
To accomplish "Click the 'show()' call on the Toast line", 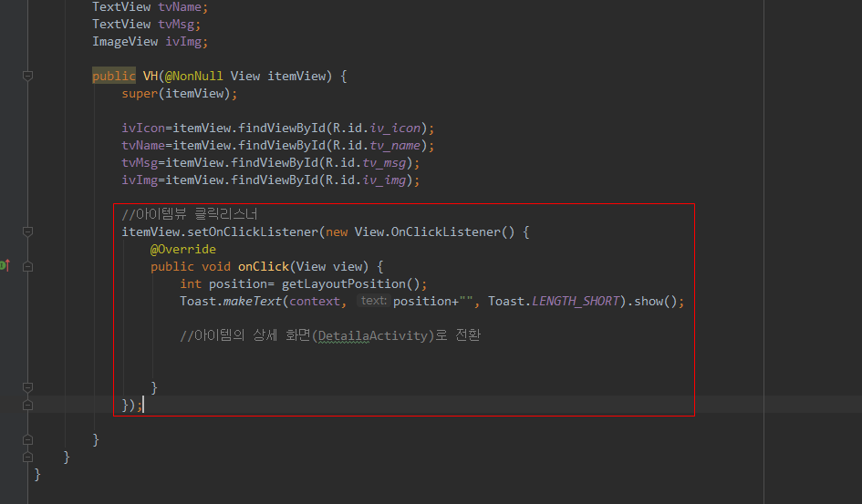I will tap(655, 301).
